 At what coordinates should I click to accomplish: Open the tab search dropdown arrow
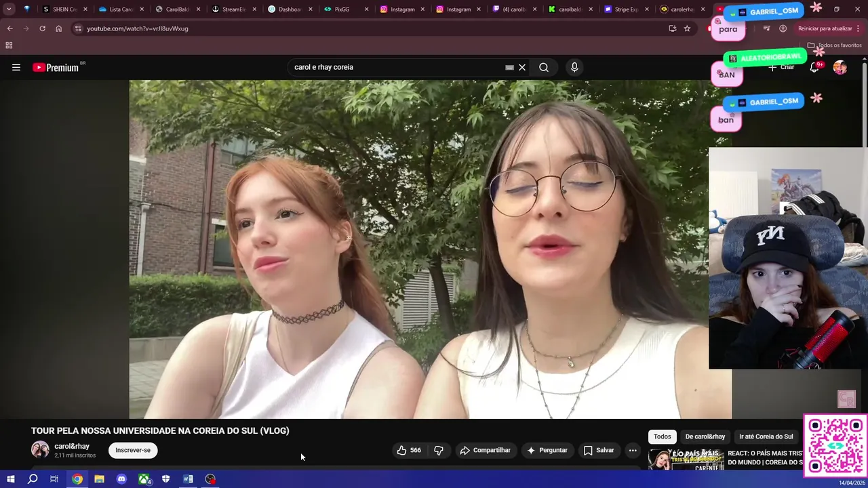click(x=9, y=9)
